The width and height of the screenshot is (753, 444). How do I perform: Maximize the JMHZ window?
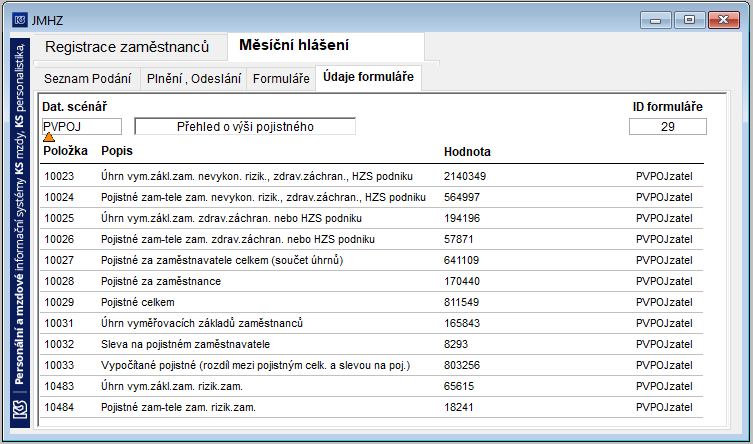pos(690,20)
